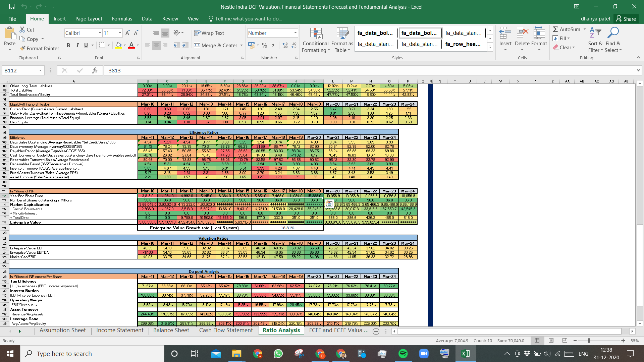This screenshot has width=644, height=362.
Task: Click Increase Decimal icon
Action: [285, 45]
